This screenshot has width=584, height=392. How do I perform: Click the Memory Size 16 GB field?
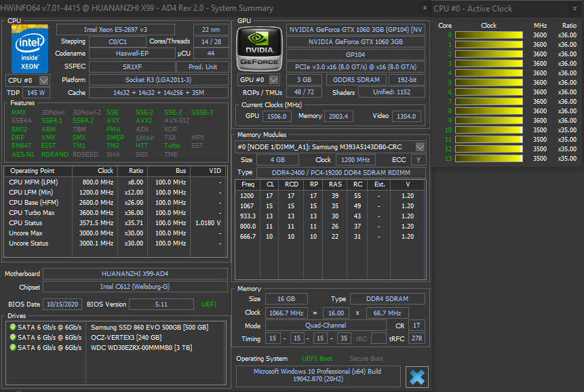pyautogui.click(x=286, y=298)
